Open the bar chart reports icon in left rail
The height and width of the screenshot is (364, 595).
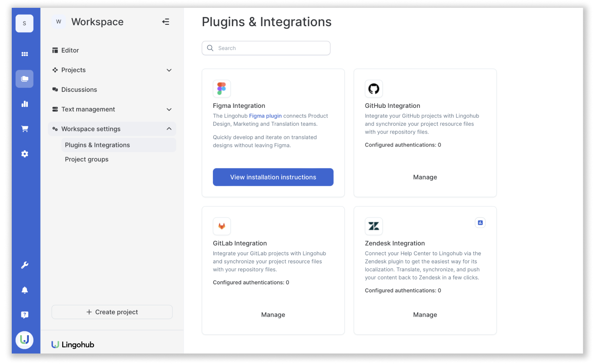(24, 104)
